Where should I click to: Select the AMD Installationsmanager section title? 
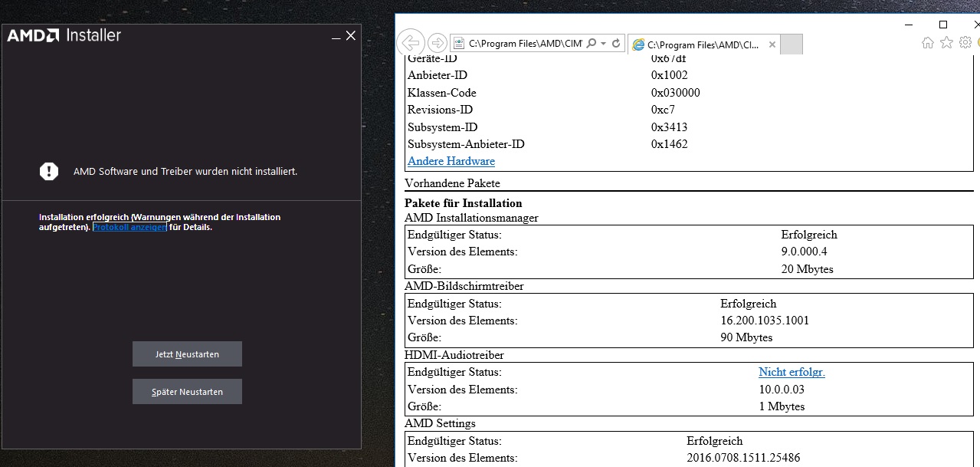[471, 218]
